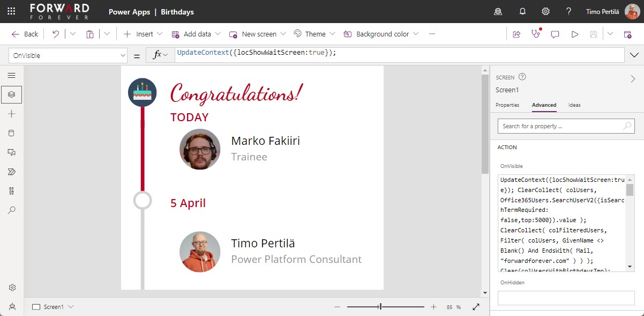Screen dimensions: 644x316
Task: Open the Variables tools icon in sidebar
Action: pos(12,191)
